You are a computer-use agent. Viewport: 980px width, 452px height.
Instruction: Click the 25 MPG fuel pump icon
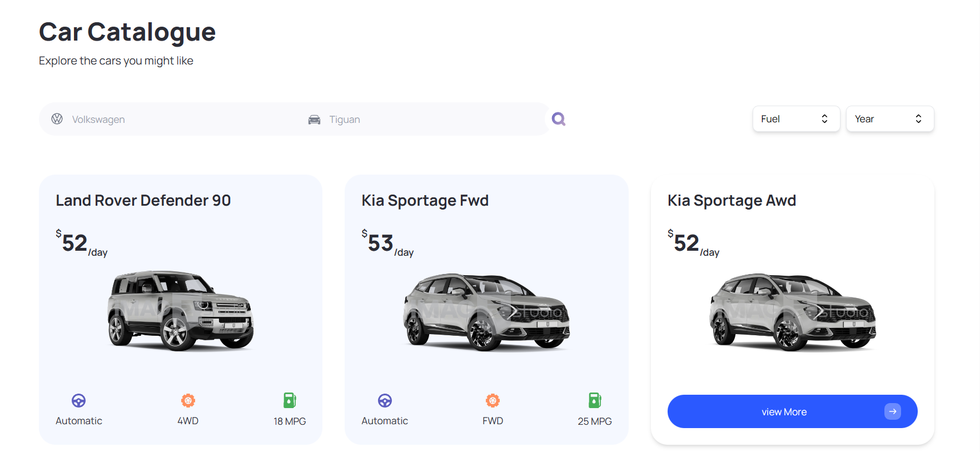pyautogui.click(x=595, y=400)
